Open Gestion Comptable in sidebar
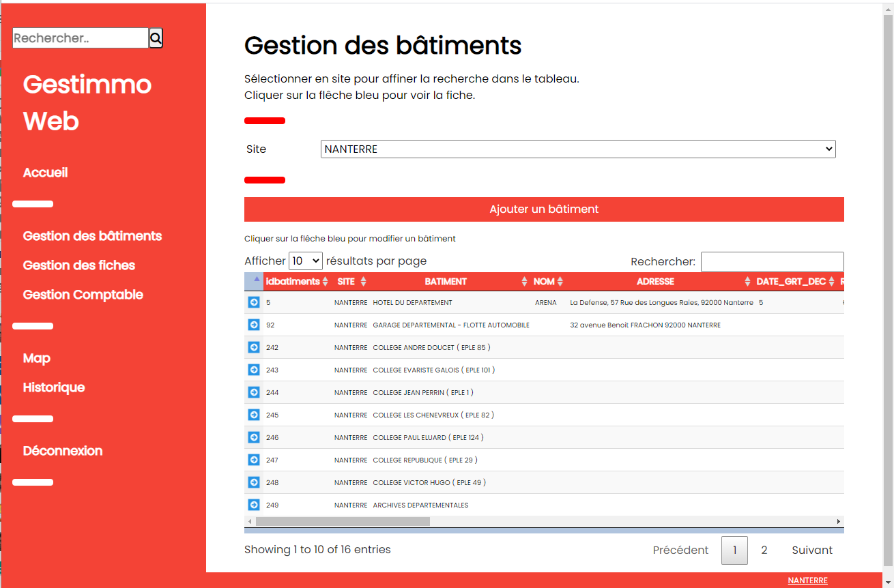 pyautogui.click(x=83, y=295)
